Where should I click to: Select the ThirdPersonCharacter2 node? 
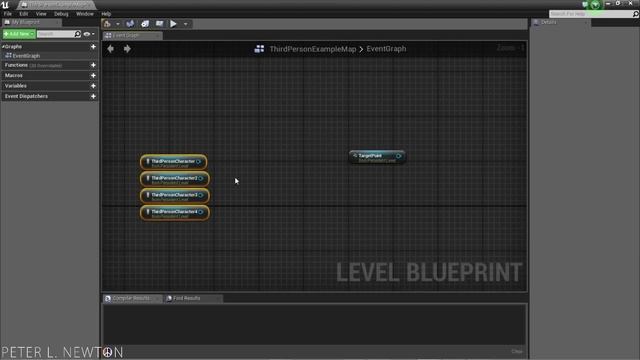pyautogui.click(x=175, y=179)
